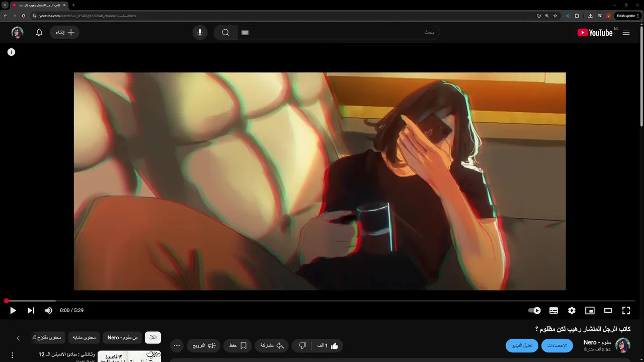Click the Finish update button
This screenshot has width=644, height=362.
click(628, 16)
